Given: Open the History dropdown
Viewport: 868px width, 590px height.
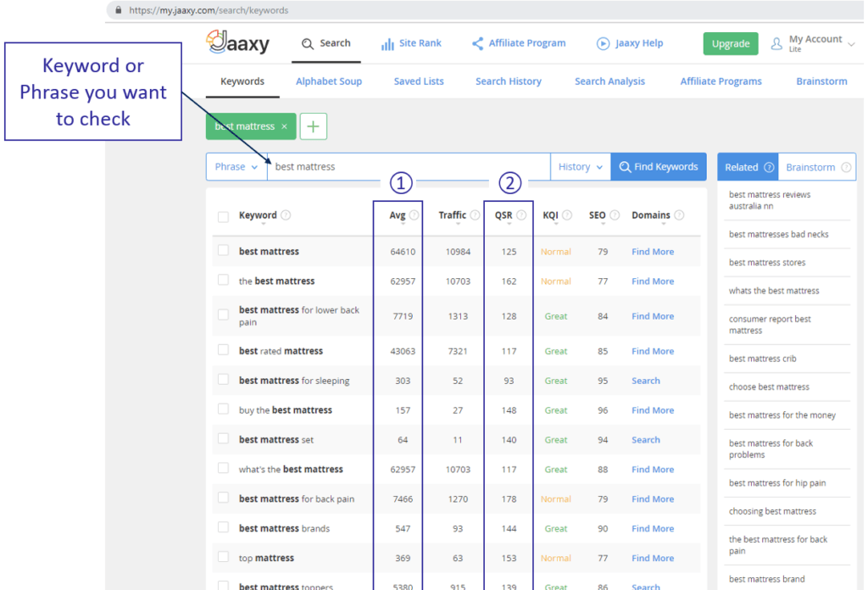Looking at the screenshot, I should coord(580,167).
